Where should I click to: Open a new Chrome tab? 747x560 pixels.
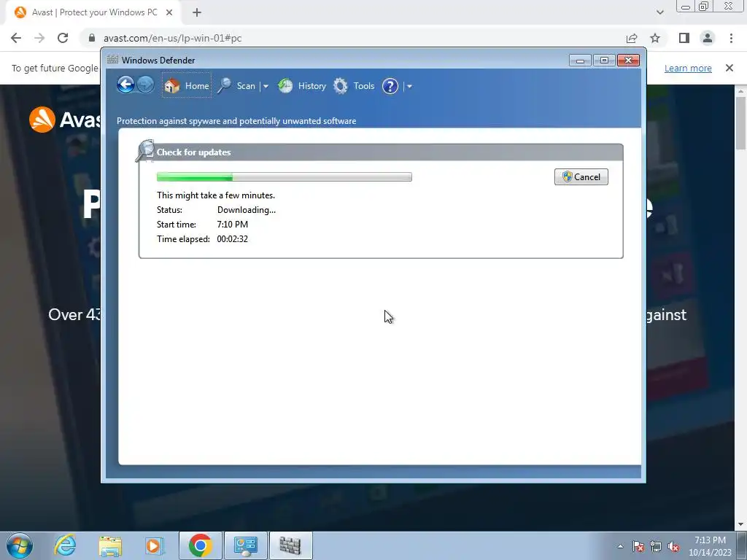coord(197,12)
